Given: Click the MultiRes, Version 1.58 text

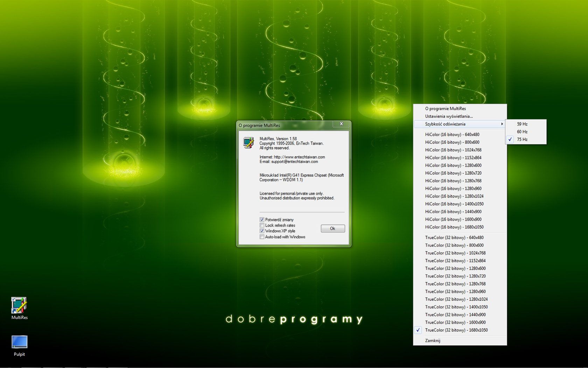Looking at the screenshot, I should point(278,139).
